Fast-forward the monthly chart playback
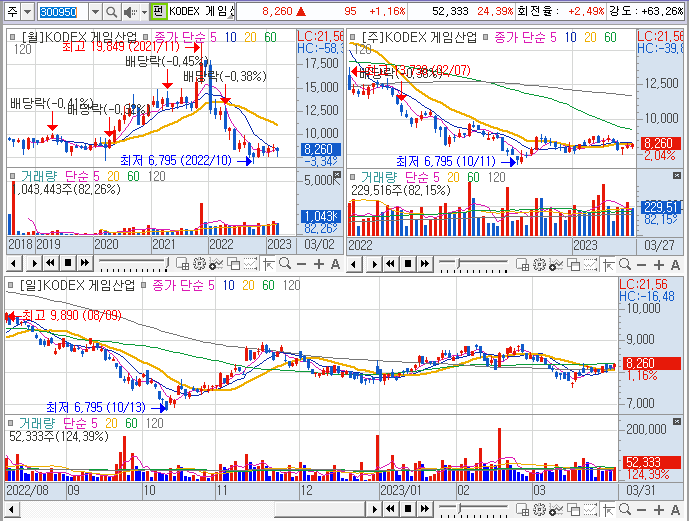Viewport: 689px width, 521px height. pyautogui.click(x=85, y=264)
